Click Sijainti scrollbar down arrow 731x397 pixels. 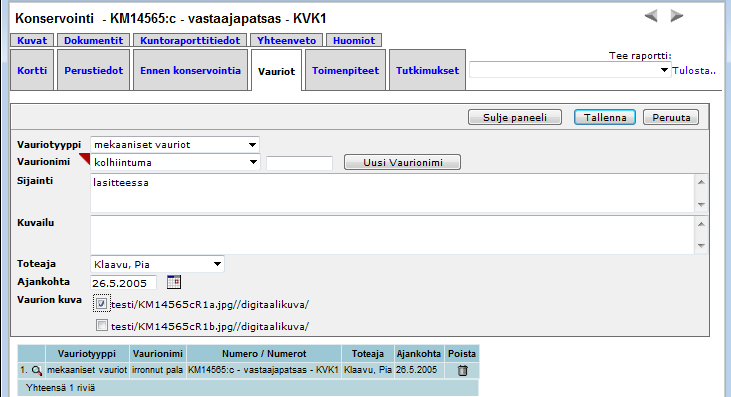pos(701,205)
